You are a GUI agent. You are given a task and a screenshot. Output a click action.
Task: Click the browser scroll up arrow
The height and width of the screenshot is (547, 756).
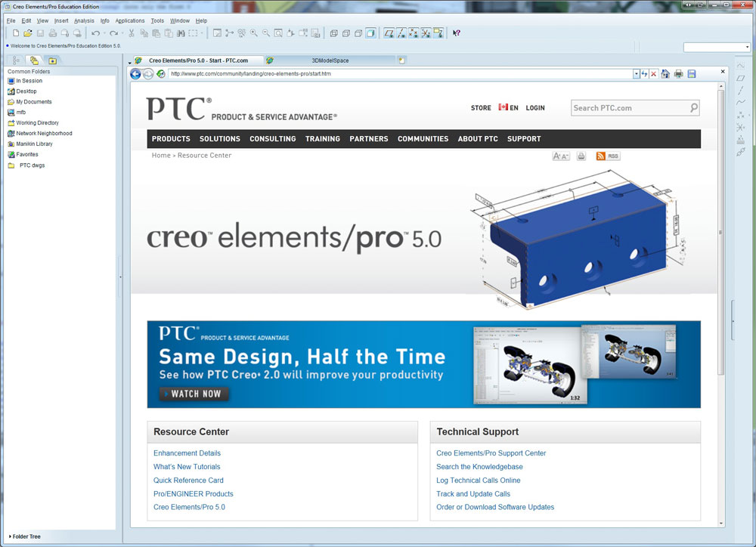click(x=721, y=86)
